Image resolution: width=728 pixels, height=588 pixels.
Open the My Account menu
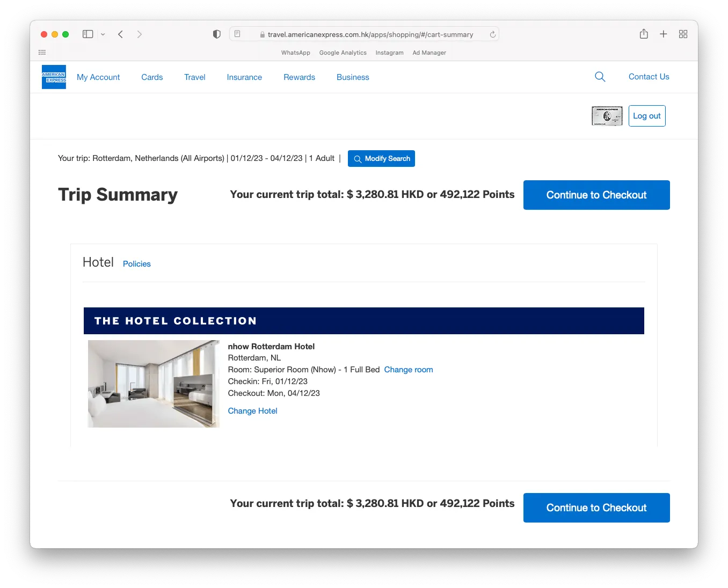pyautogui.click(x=98, y=77)
